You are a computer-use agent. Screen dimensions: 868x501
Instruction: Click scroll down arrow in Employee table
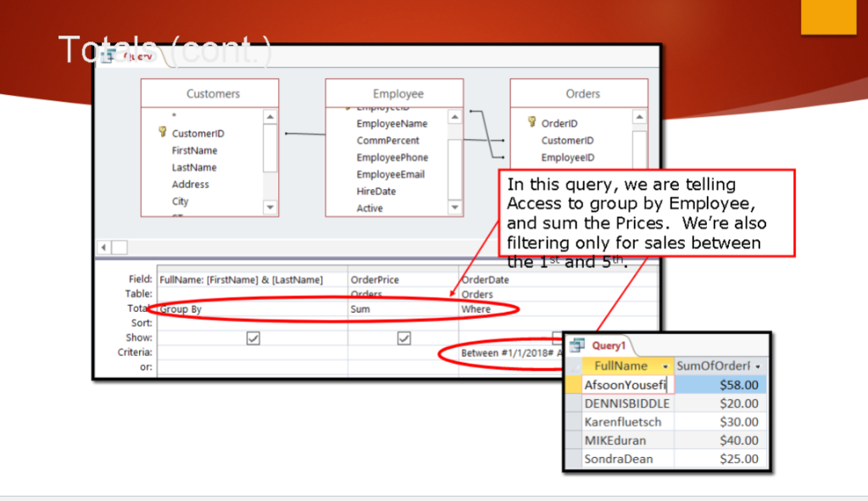coord(454,208)
